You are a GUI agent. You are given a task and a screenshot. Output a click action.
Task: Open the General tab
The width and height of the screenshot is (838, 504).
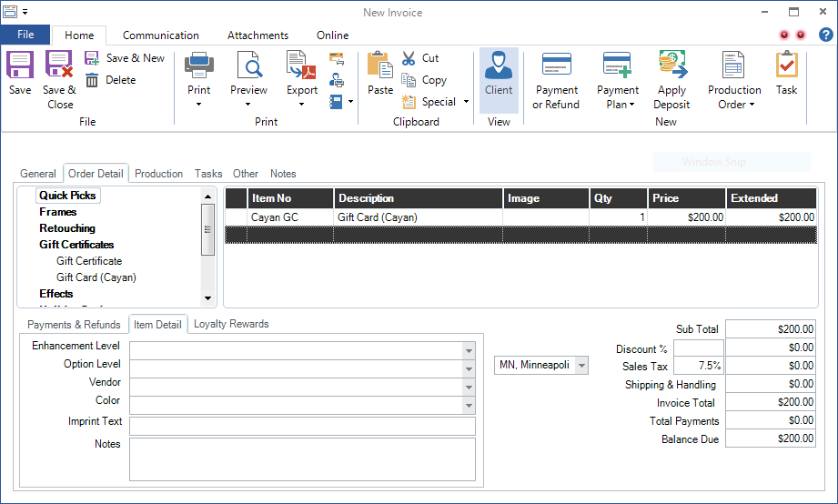click(x=38, y=174)
